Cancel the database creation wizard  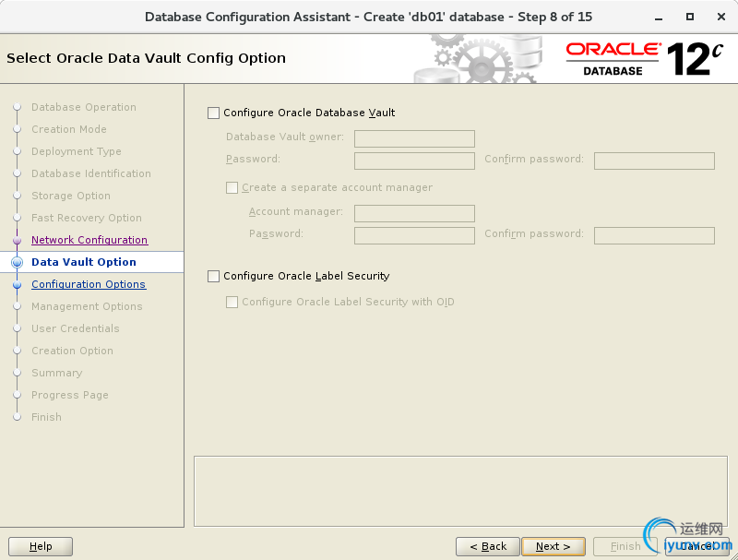(x=697, y=546)
